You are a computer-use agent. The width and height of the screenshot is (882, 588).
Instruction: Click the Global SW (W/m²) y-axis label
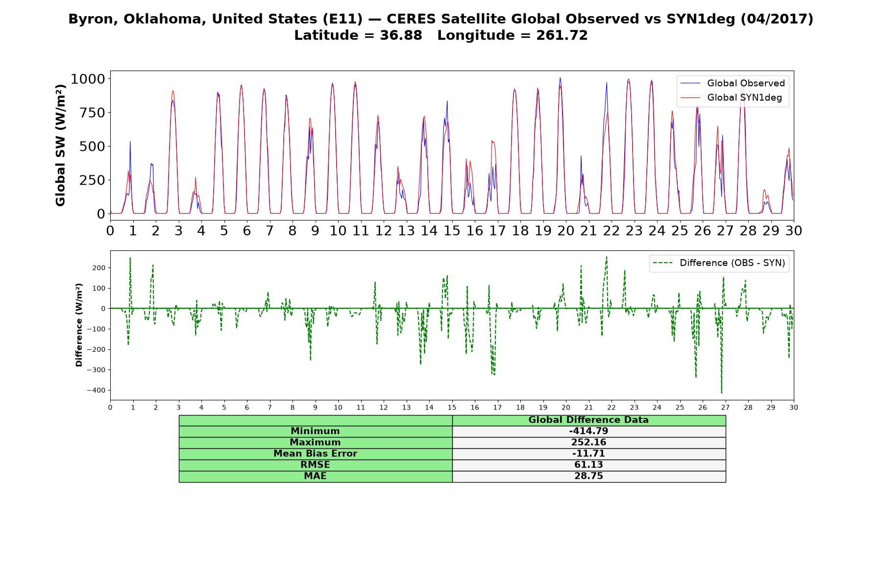click(60, 146)
